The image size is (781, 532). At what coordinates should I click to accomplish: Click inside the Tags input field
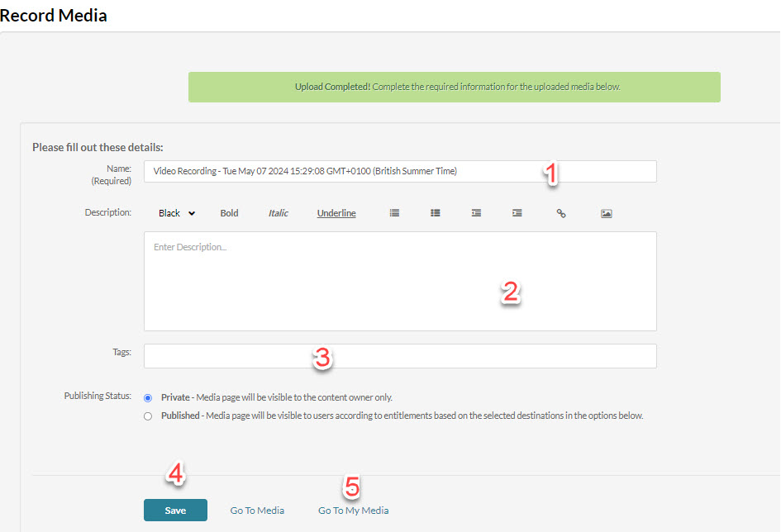pos(400,355)
